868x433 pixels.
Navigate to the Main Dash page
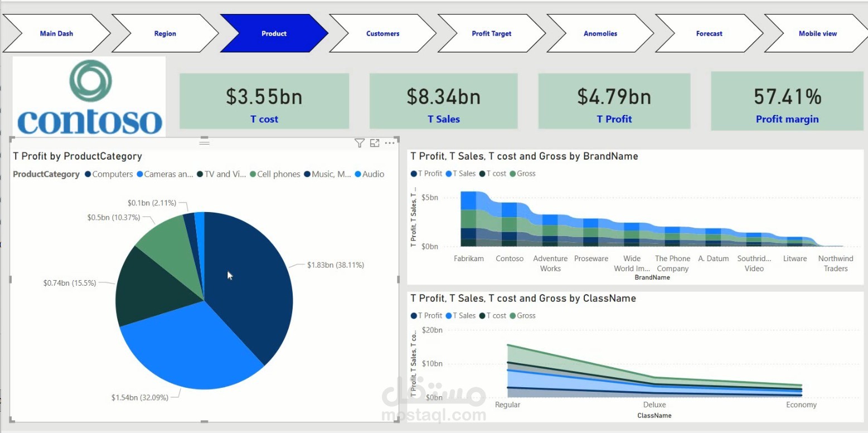click(x=56, y=33)
